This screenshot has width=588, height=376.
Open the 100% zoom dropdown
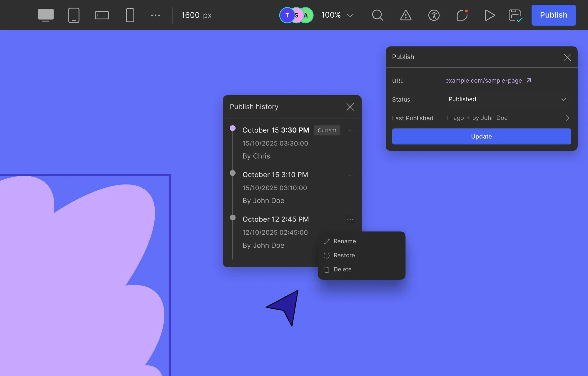(337, 15)
